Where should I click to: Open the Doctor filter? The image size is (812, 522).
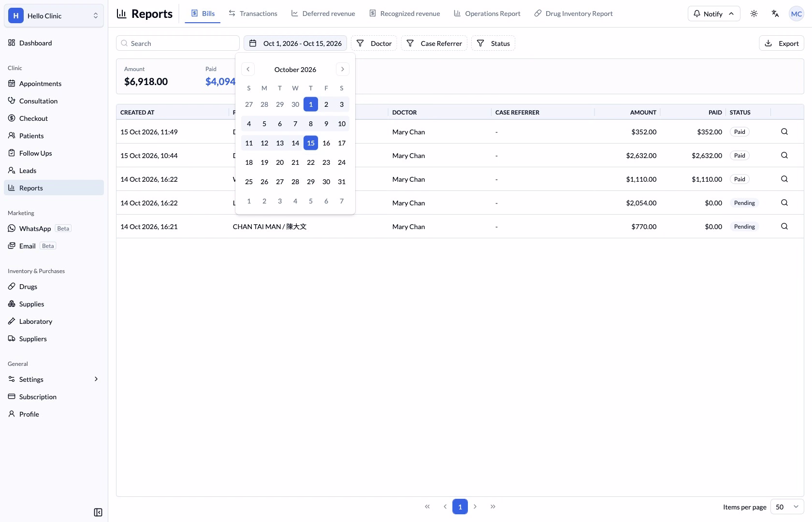(374, 43)
